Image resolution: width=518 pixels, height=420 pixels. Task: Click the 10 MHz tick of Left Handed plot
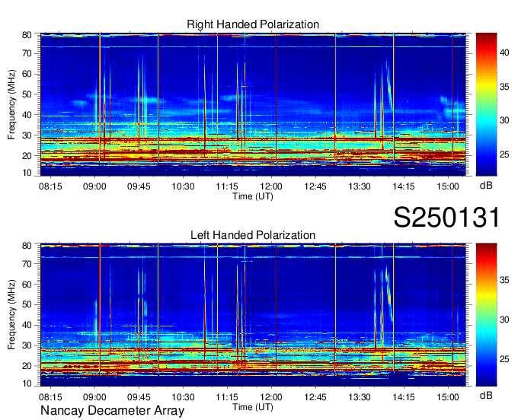27,383
